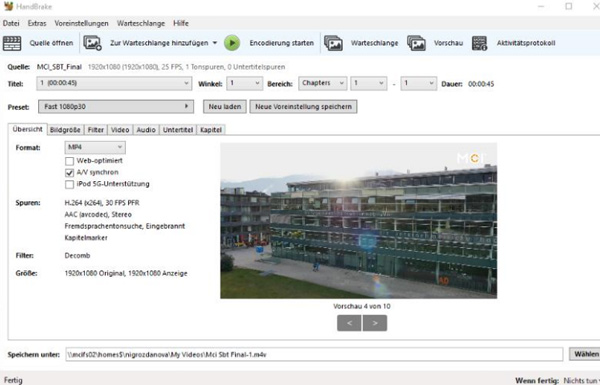The width and height of the screenshot is (600, 385).
Task: Switch to the Kapitel tab
Action: tap(211, 130)
